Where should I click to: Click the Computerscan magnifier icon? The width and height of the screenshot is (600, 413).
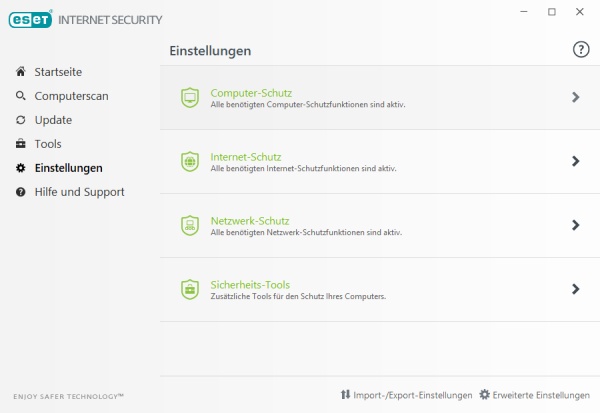(21, 95)
